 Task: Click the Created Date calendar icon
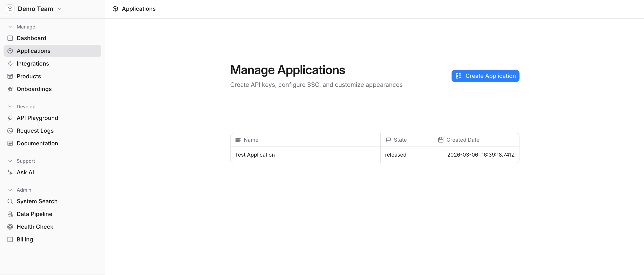pos(441,140)
